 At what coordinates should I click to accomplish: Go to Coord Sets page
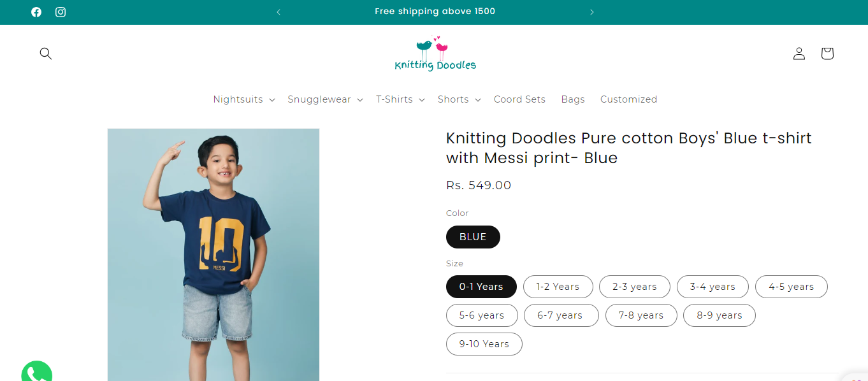click(x=519, y=99)
